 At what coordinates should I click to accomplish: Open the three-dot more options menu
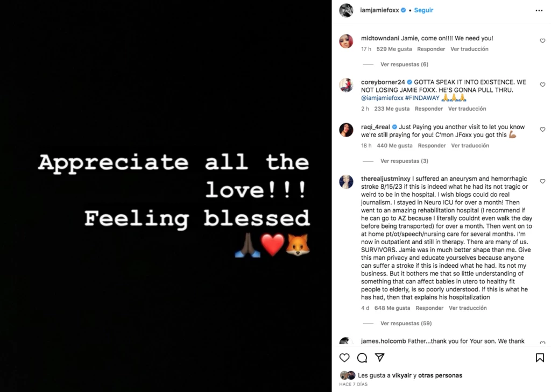coord(539,10)
